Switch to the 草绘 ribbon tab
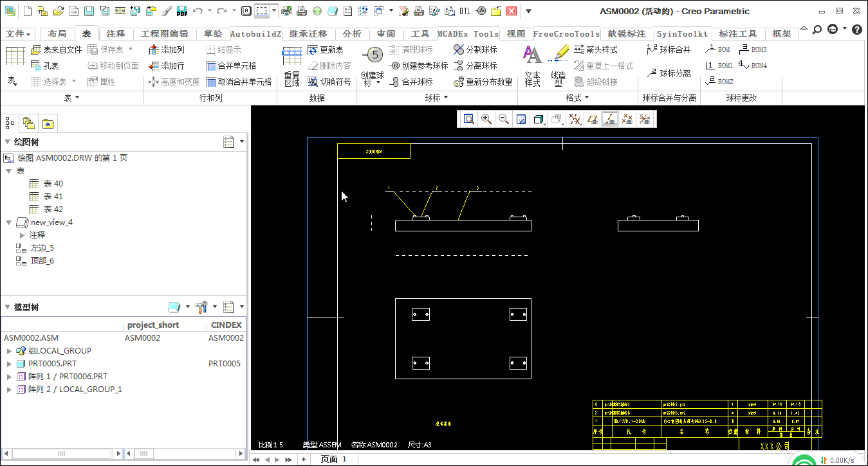Screen dimensions: 868x466 pyautogui.click(x=213, y=34)
